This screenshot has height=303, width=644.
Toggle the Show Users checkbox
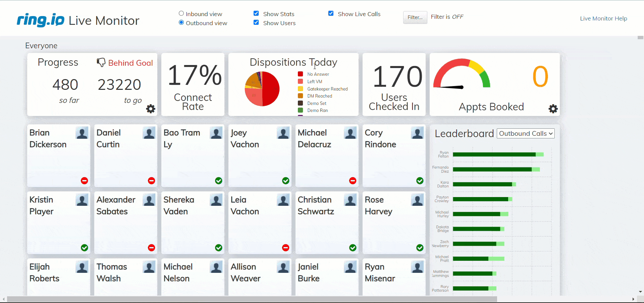point(256,22)
